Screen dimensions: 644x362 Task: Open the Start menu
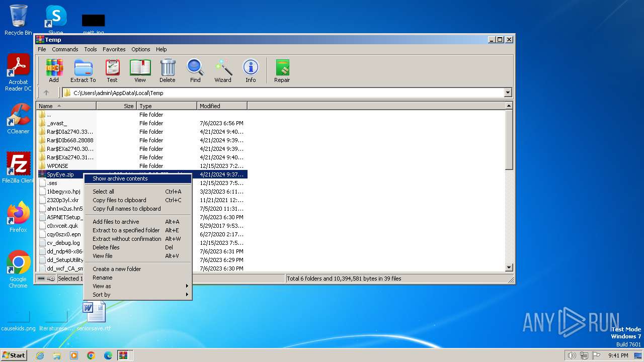tap(14, 355)
